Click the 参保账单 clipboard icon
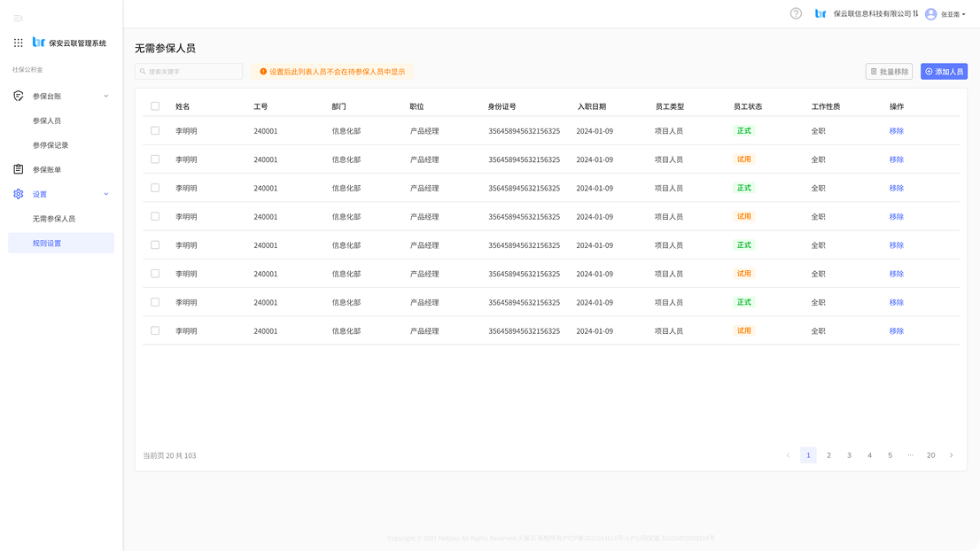Screen dimensions: 980x551 coord(18,169)
